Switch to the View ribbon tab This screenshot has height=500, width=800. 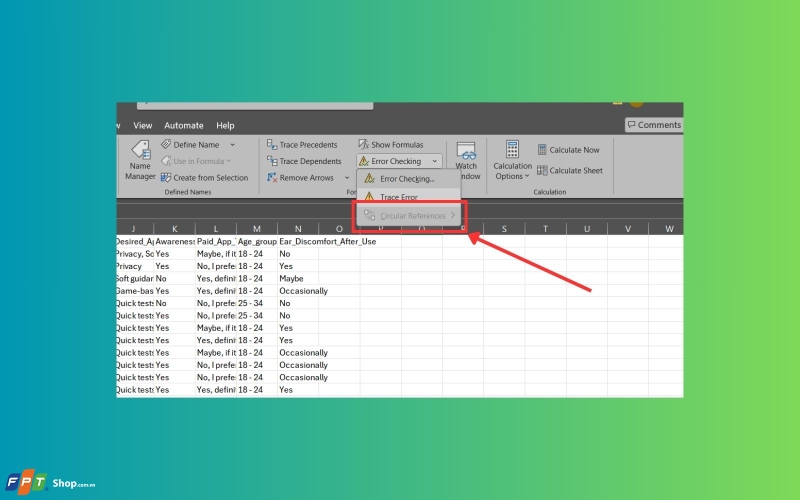point(142,126)
